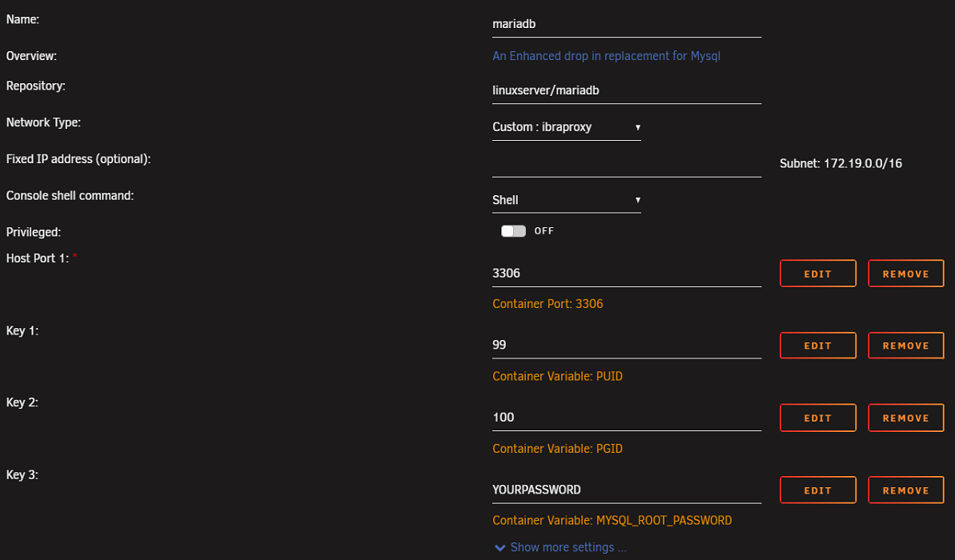This screenshot has width=955, height=560.
Task: Click the Key 3 field showing YOURPASSWORD
Action: point(627,490)
